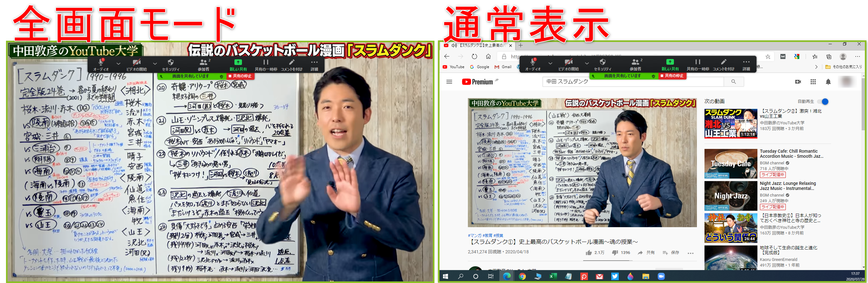Toggle 自動再生 autoplay switch
Image resolution: width=868 pixels, height=283 pixels.
(823, 102)
